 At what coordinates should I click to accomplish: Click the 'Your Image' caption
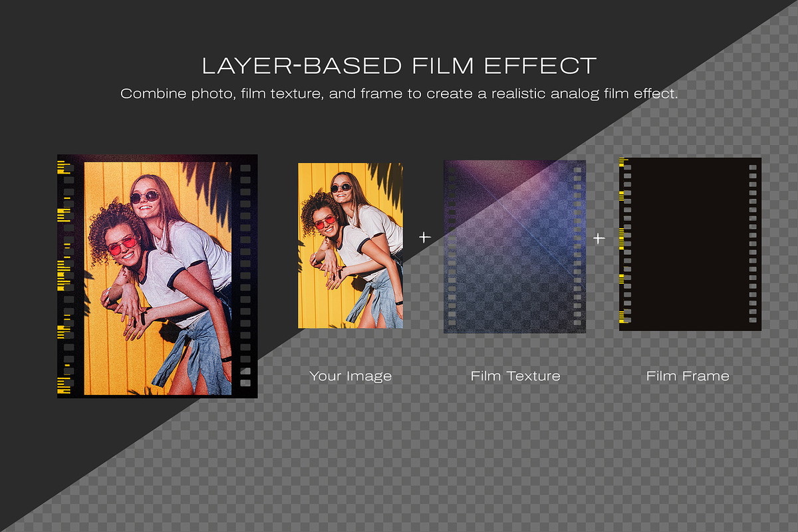[350, 376]
